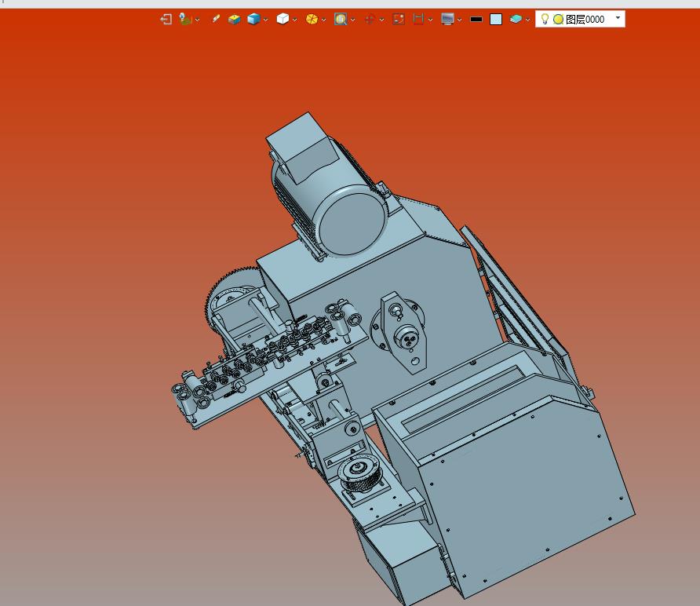The width and height of the screenshot is (700, 606).
Task: Click the magnifier zoom window icon
Action: tap(341, 19)
